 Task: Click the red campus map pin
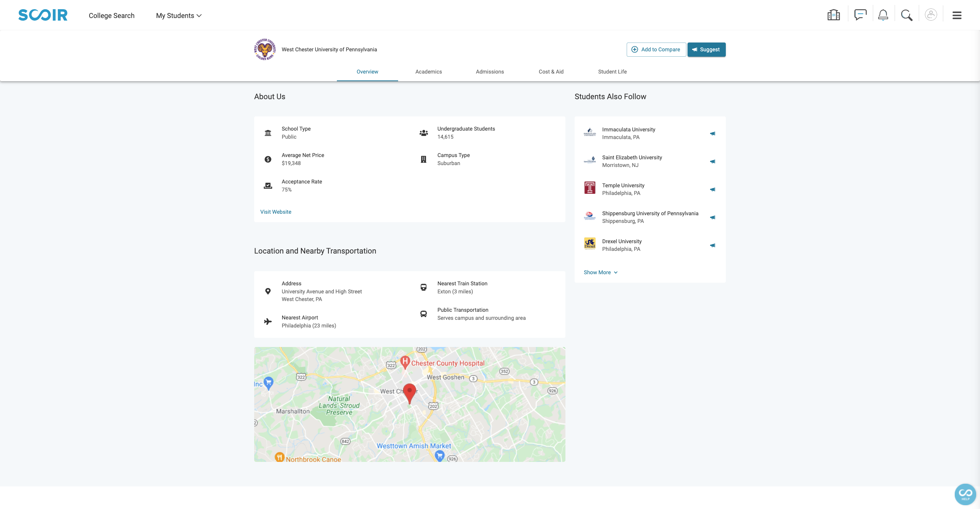pos(410,394)
